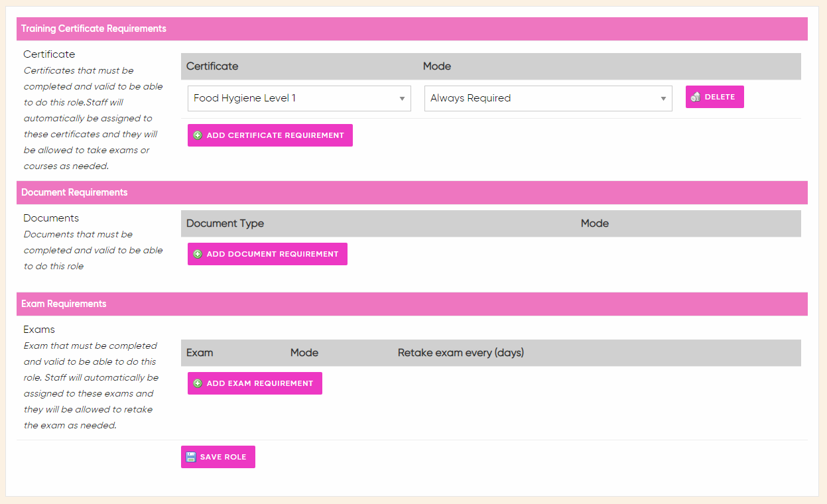The width and height of the screenshot is (827, 504).
Task: Add a new exam requirement
Action: 255,383
